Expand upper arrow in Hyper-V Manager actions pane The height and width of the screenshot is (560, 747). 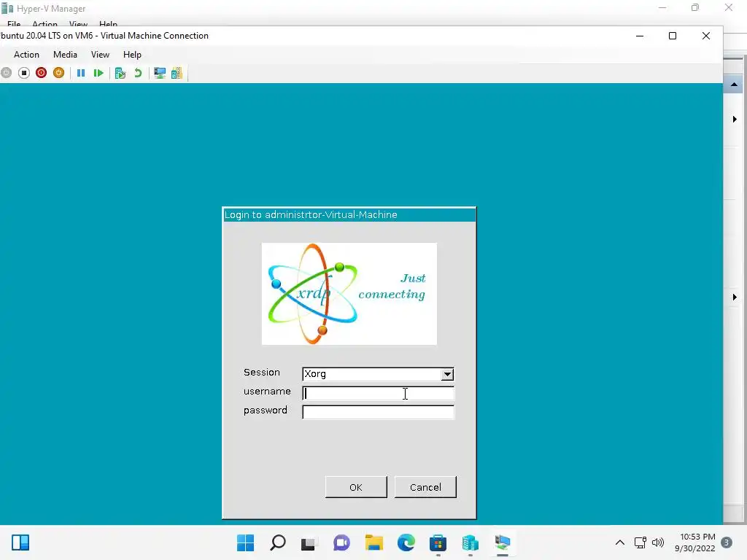point(735,119)
